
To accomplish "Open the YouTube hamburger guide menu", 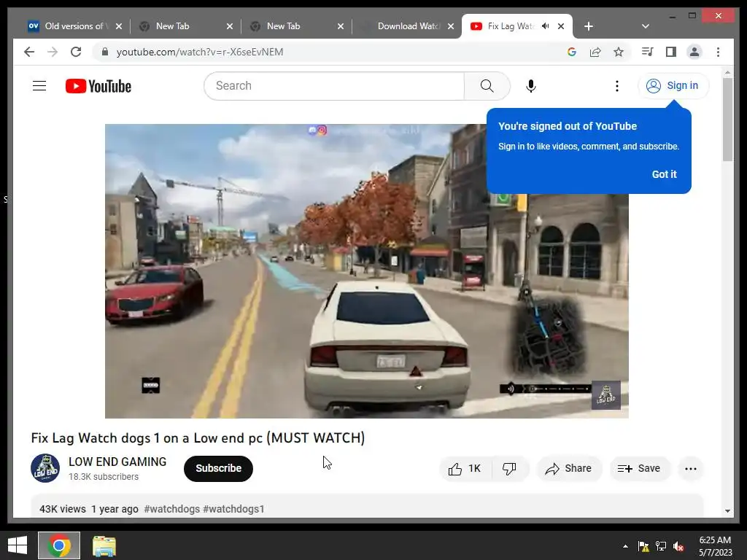I will coord(39,86).
